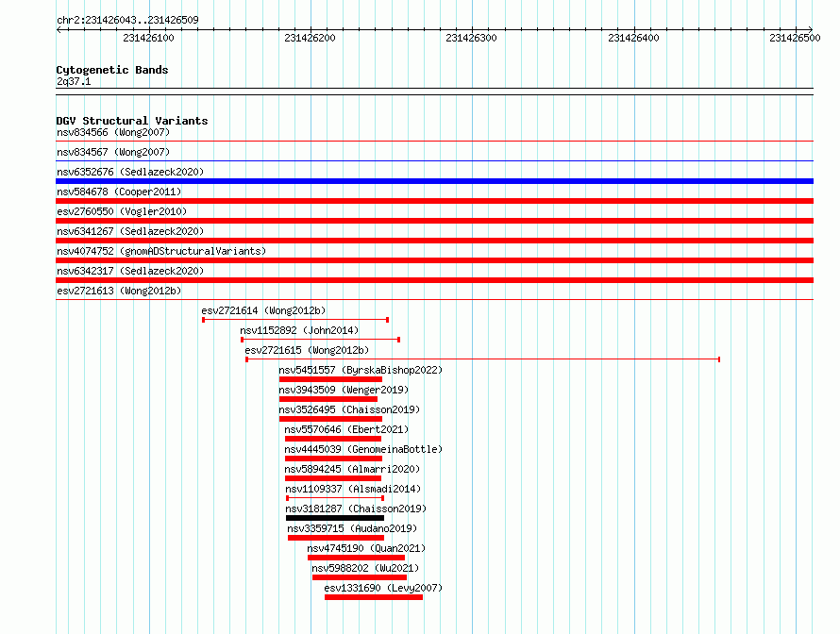Click the red bar under esv2760550
Viewport: 840px width, 634px height.
434,221
